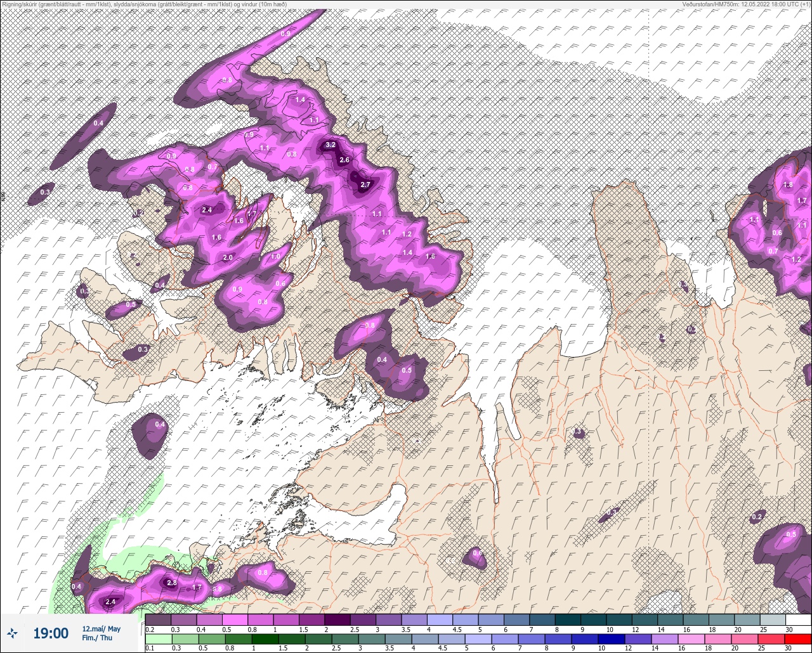Select upper legend swatch between 0.2 and 0.3

pos(158,619)
